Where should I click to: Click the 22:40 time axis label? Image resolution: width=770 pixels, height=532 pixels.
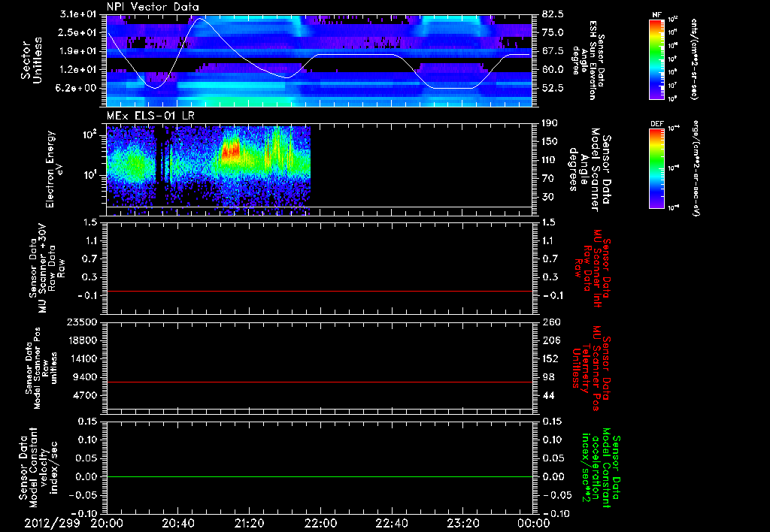(391, 524)
